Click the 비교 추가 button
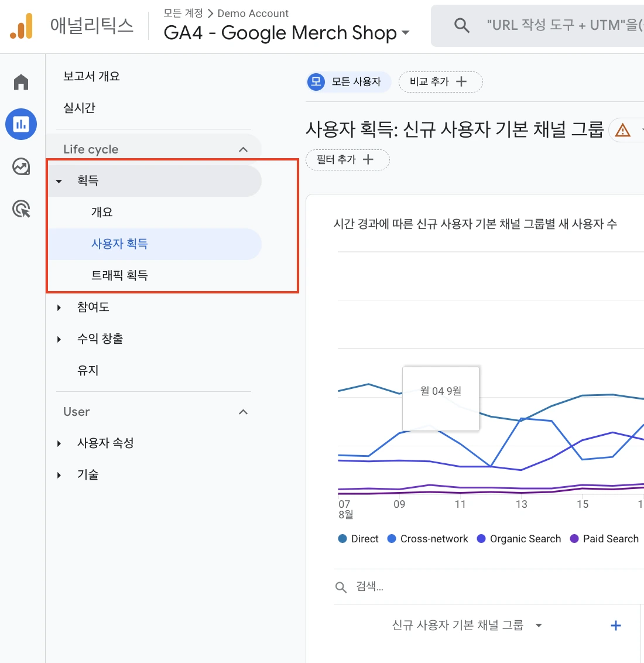The height and width of the screenshot is (663, 644). tap(440, 81)
